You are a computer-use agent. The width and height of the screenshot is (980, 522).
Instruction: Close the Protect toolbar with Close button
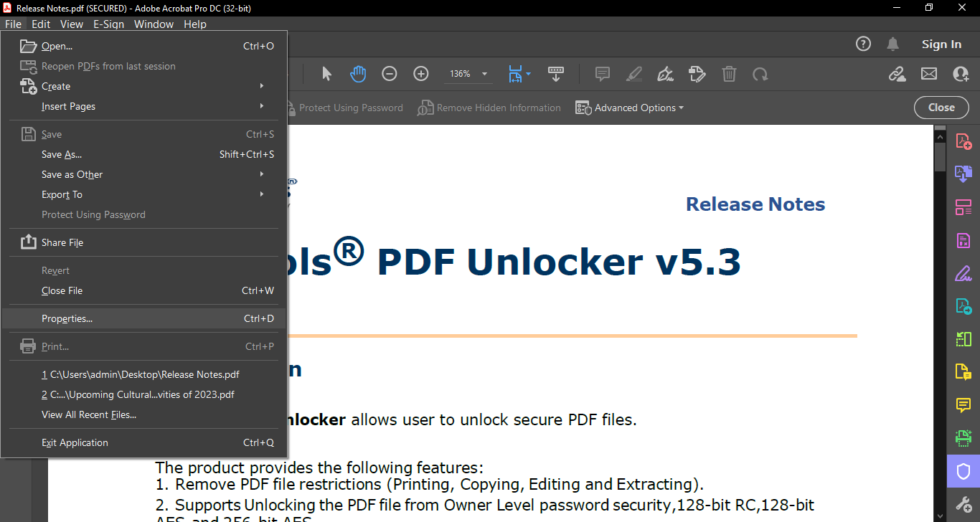pyautogui.click(x=941, y=108)
